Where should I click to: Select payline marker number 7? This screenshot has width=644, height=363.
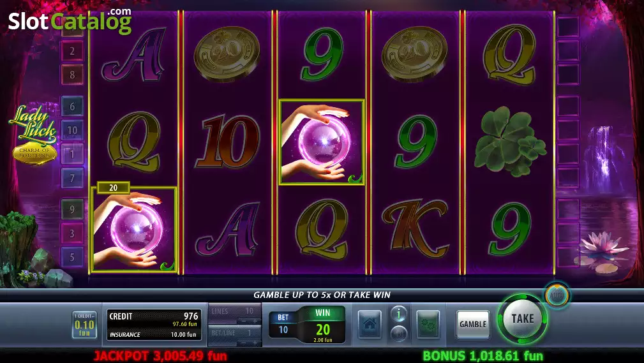(72, 178)
